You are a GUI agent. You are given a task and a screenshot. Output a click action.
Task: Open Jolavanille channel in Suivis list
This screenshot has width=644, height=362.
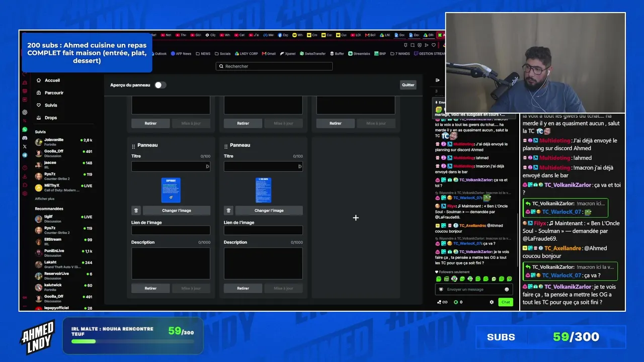(x=63, y=142)
